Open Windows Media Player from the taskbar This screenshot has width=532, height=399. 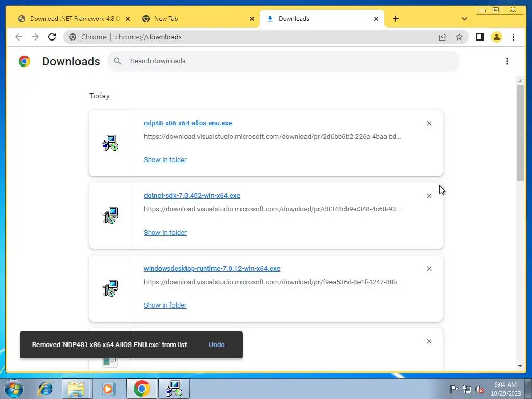click(x=108, y=389)
